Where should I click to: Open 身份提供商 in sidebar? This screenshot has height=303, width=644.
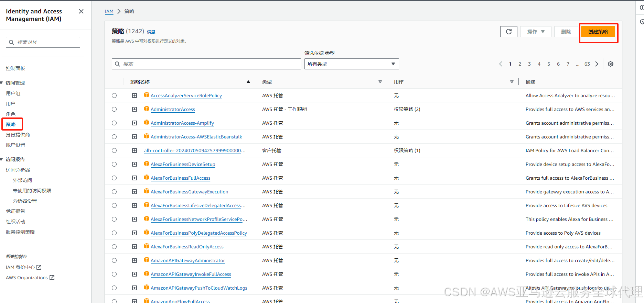coord(18,135)
